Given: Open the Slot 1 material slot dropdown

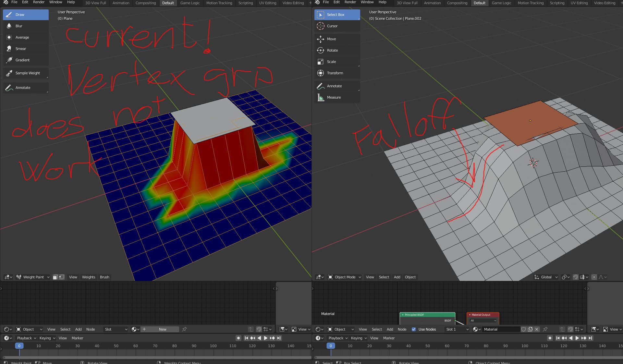Looking at the screenshot, I should pyautogui.click(x=457, y=329).
